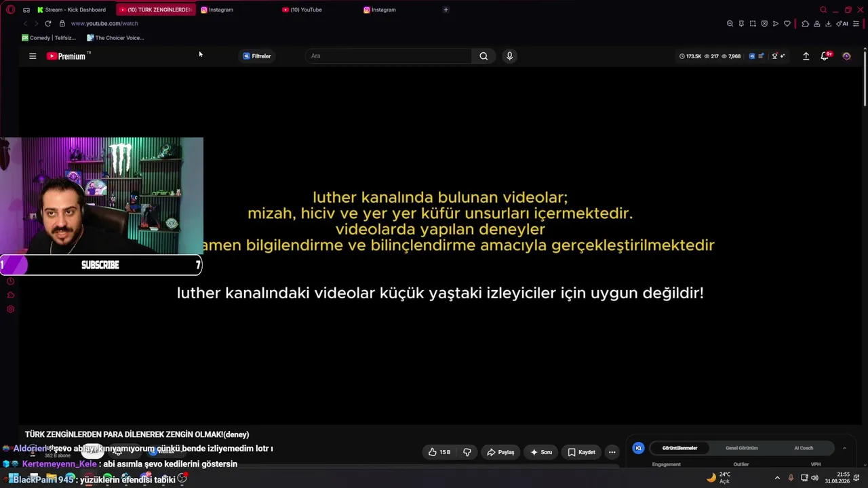
Task: Open sidebar history clock icon
Action: tap(10, 281)
